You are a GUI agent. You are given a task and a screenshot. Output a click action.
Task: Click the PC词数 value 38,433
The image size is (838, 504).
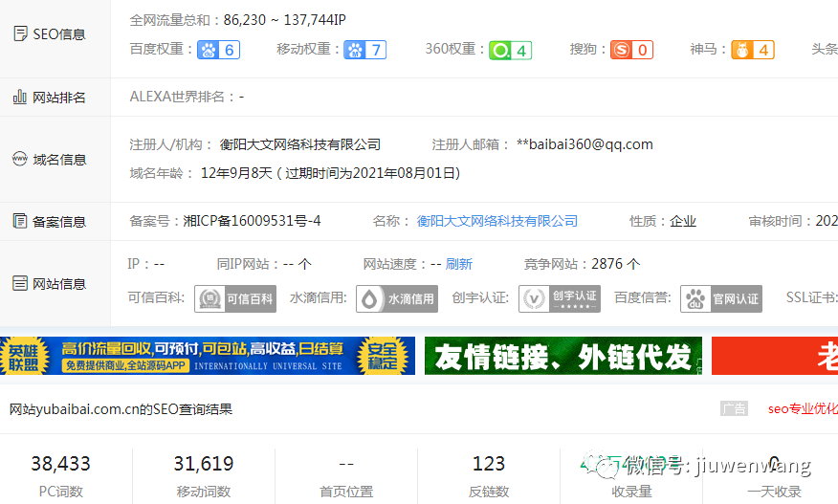coord(60,464)
